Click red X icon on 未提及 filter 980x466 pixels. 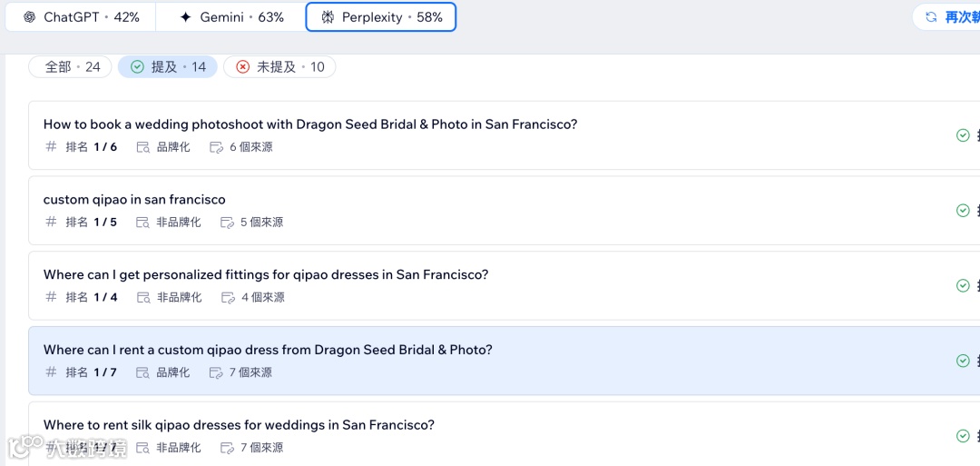tap(242, 66)
